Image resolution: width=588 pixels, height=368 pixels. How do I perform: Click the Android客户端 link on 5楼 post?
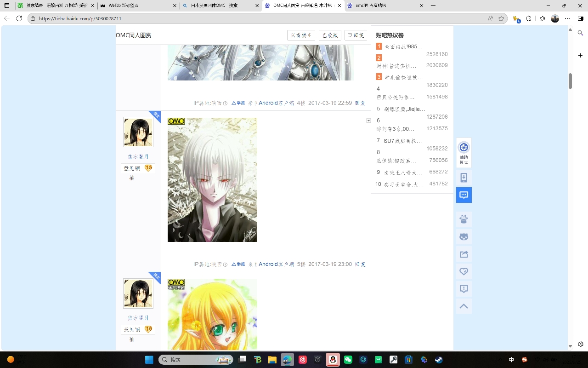tap(276, 264)
